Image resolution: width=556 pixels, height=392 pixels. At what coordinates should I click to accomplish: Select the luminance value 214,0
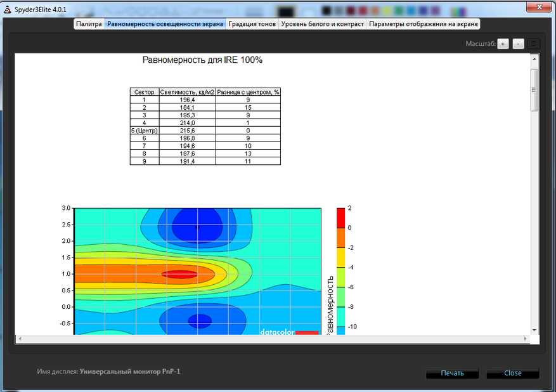[187, 123]
